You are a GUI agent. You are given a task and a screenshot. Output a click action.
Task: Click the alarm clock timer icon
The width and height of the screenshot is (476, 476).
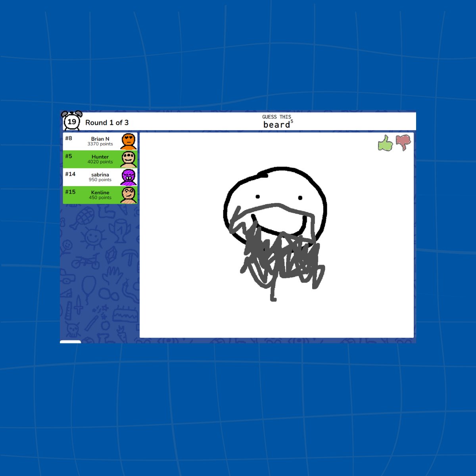(72, 121)
